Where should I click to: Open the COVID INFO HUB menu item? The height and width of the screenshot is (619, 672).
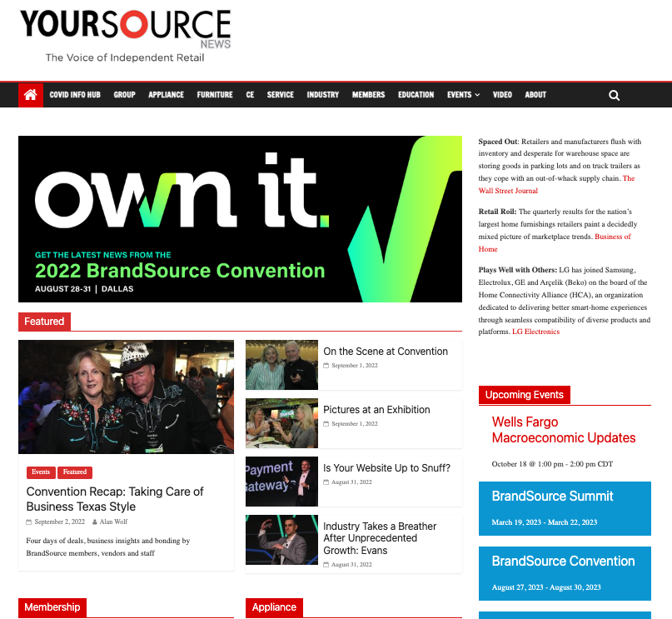point(75,95)
